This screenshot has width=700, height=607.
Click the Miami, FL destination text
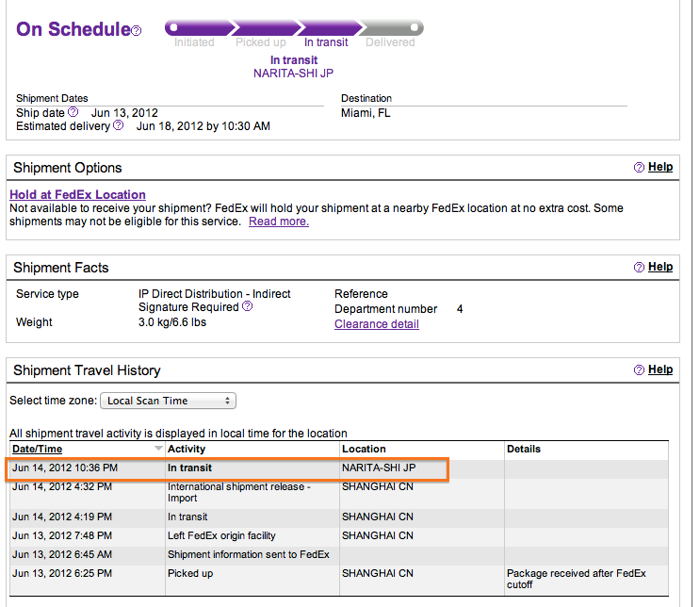coord(366,113)
